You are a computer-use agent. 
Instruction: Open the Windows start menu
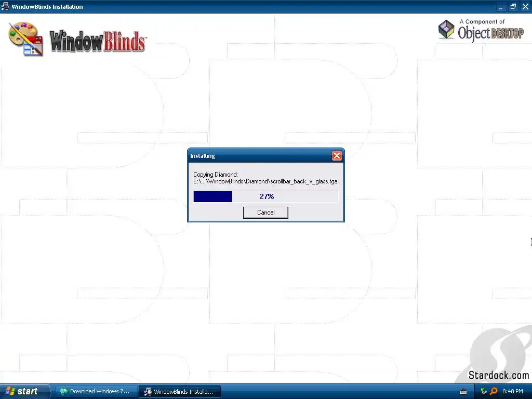[x=24, y=391]
